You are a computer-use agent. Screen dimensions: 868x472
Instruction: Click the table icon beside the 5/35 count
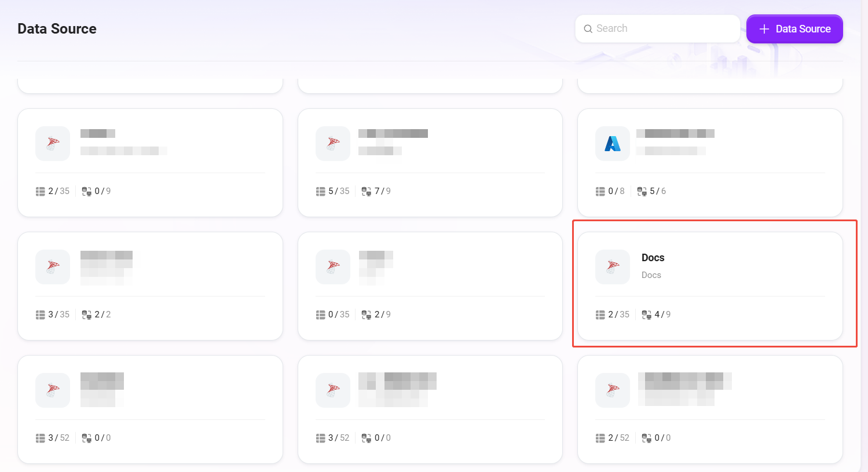coord(320,191)
